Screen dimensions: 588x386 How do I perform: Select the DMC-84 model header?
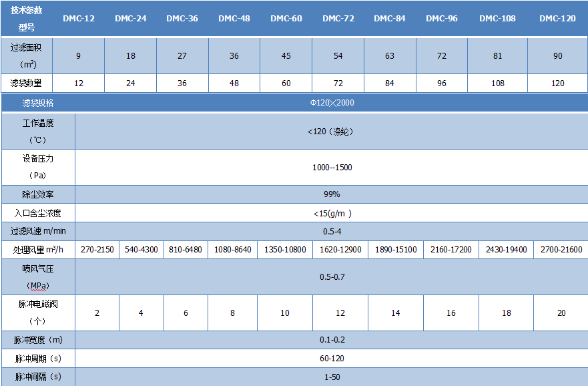[390, 18]
